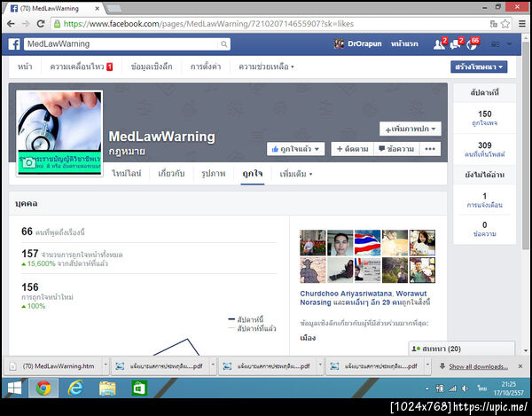Close the downloads bar

(x=520, y=366)
